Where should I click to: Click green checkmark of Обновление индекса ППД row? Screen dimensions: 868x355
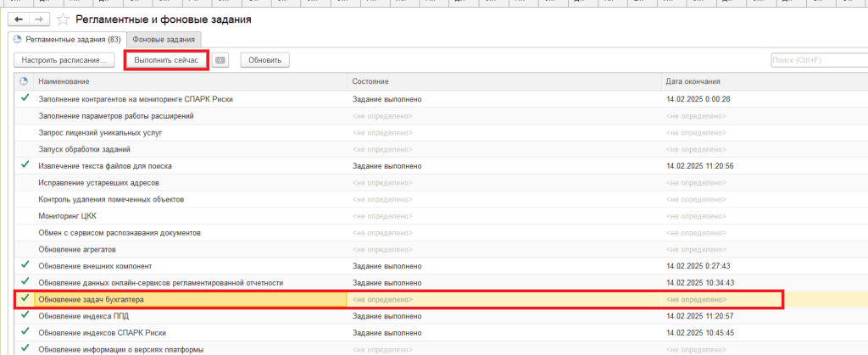pyautogui.click(x=25, y=315)
